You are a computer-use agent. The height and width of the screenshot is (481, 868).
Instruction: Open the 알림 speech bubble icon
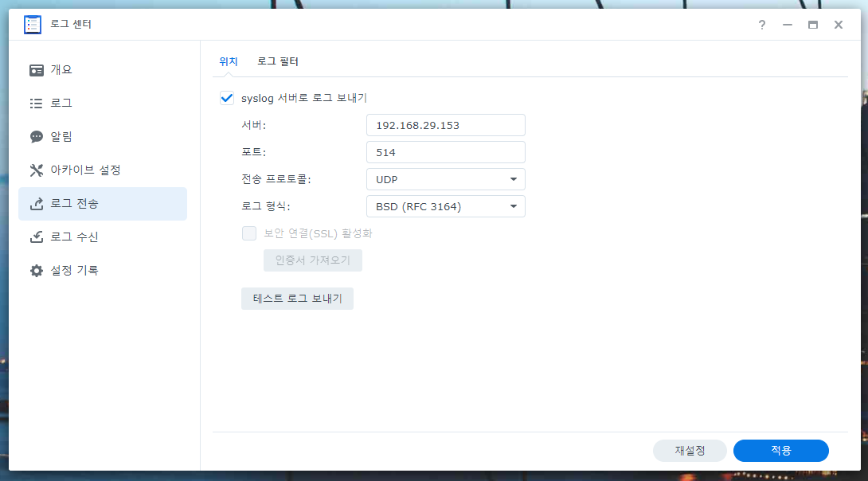37,137
